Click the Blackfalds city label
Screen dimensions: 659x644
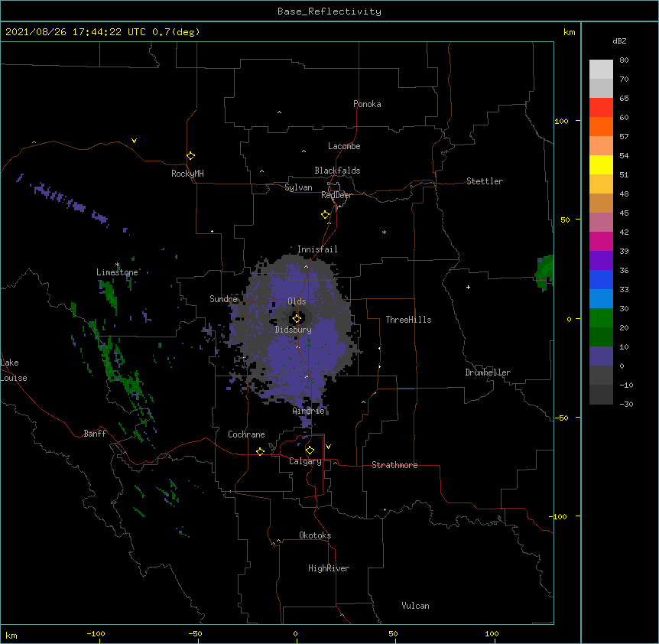[x=337, y=171]
